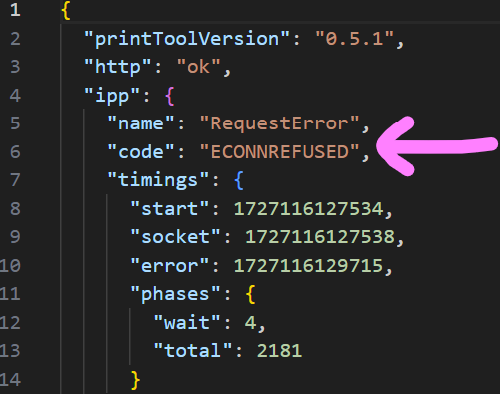500x394 pixels.
Task: Click the "printToolVersion" key
Action: click(187, 39)
